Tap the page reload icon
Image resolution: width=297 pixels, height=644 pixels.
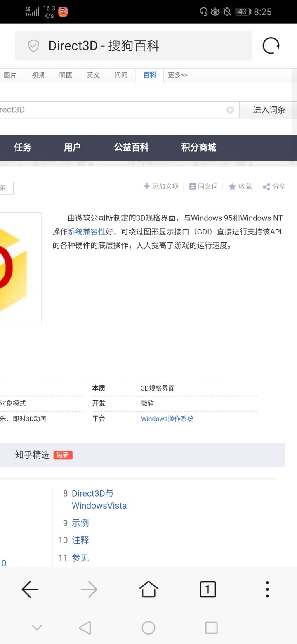[271, 45]
